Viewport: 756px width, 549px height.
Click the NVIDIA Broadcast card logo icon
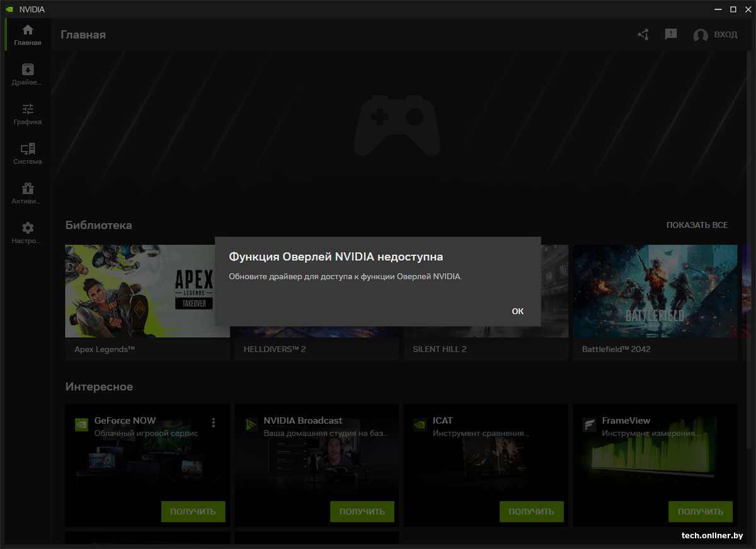[x=251, y=424]
